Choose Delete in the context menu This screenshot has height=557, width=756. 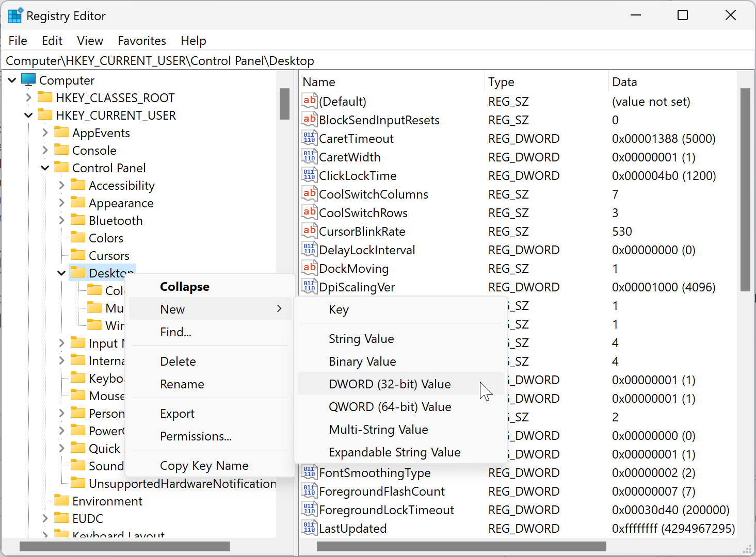pyautogui.click(x=210, y=362)
